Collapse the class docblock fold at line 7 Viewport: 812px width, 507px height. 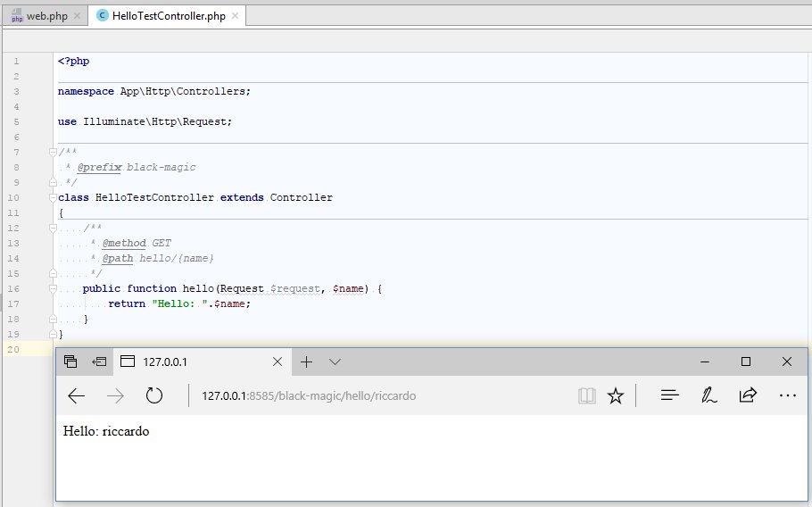pyautogui.click(x=53, y=153)
